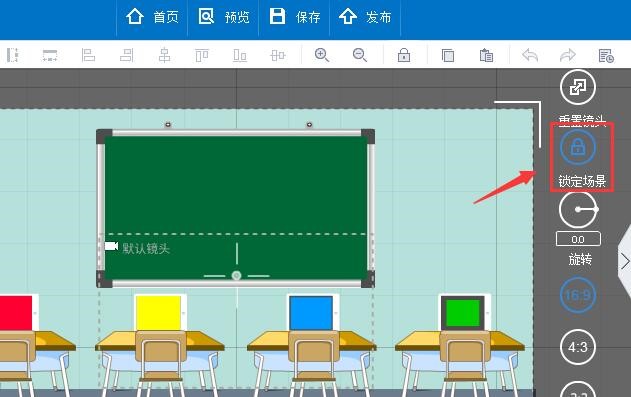Screen dimensions: 631x397
Task: Click the lock icon in the toolbar
Action: pos(404,55)
